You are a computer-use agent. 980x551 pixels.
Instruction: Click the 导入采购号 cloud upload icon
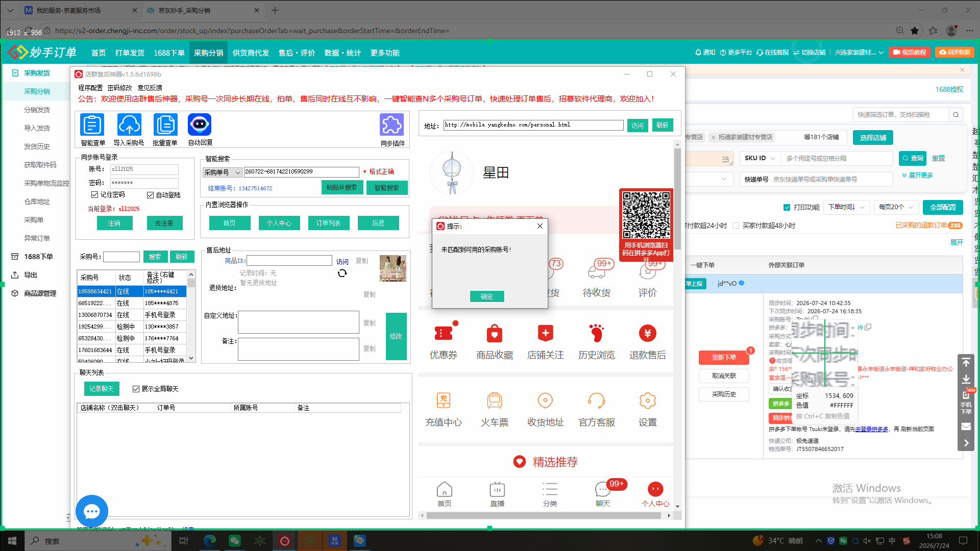(x=129, y=124)
